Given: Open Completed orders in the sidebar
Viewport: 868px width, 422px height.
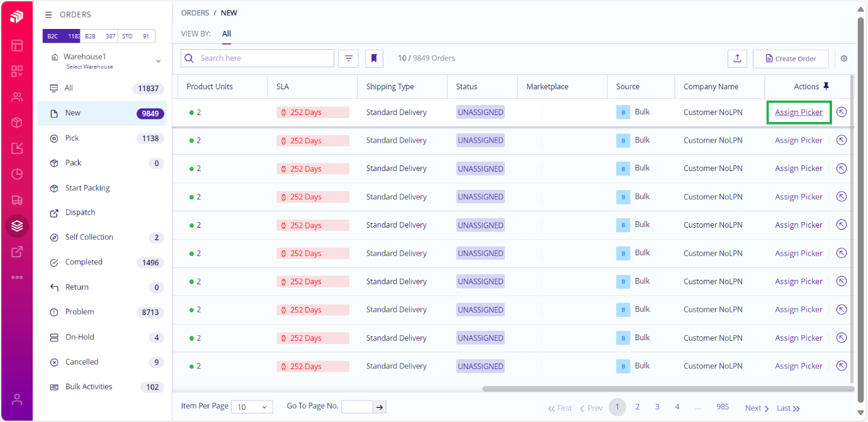Looking at the screenshot, I should point(103,262).
